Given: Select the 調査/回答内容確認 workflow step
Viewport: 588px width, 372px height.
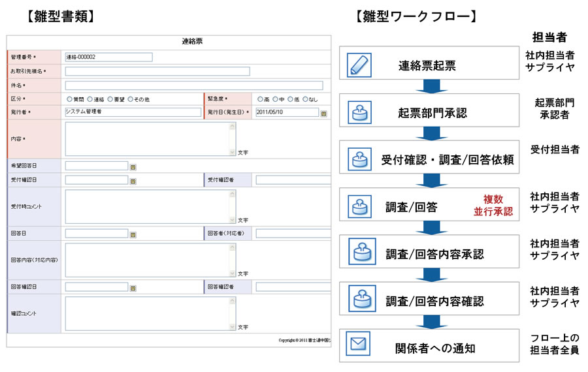Looking at the screenshot, I should [429, 301].
